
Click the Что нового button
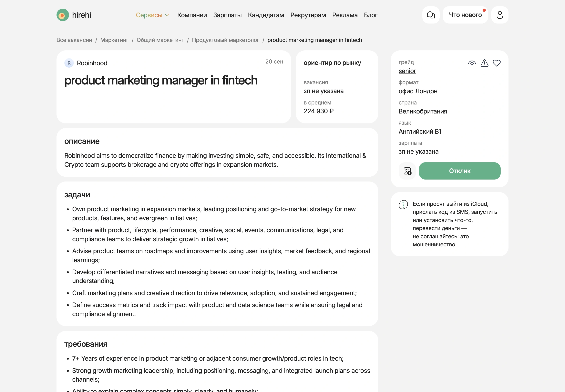coord(465,15)
